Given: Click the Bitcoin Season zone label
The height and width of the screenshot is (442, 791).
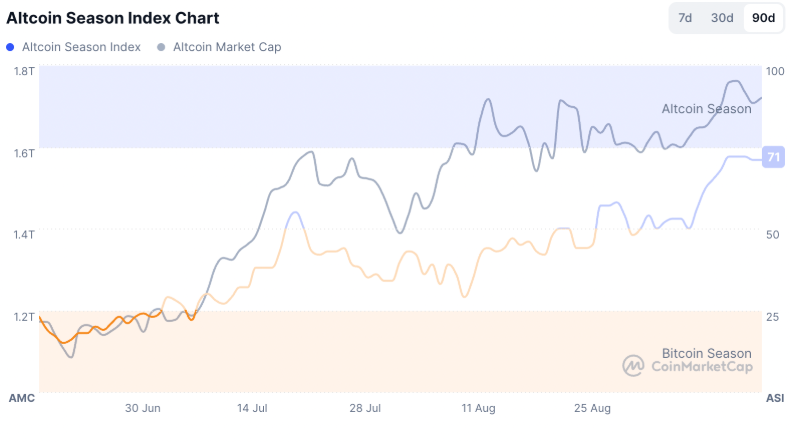Looking at the screenshot, I should pyautogui.click(x=706, y=353).
